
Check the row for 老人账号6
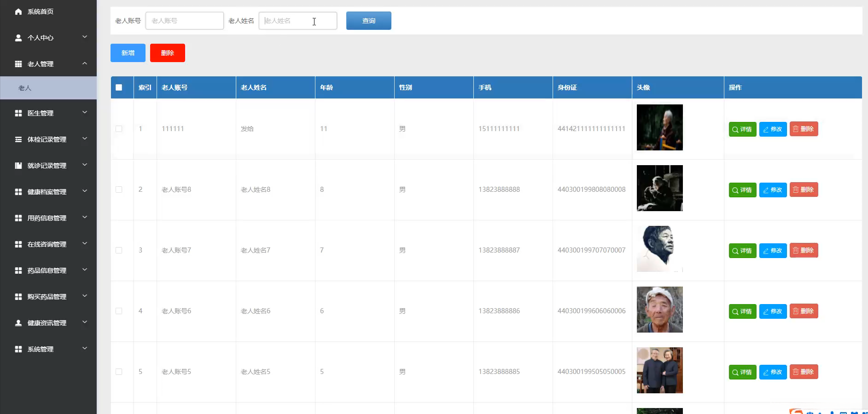tap(119, 311)
